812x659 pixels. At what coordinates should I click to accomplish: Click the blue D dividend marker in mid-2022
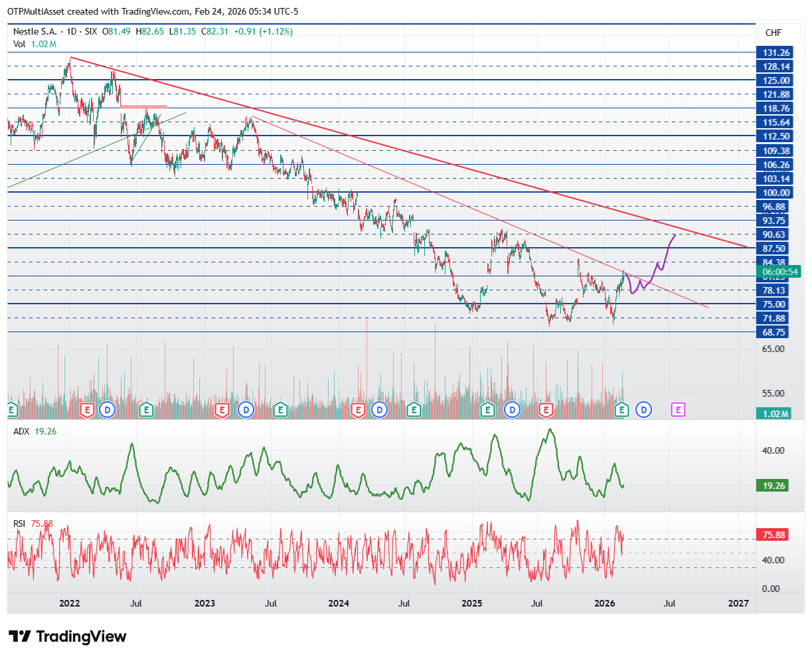click(x=108, y=410)
